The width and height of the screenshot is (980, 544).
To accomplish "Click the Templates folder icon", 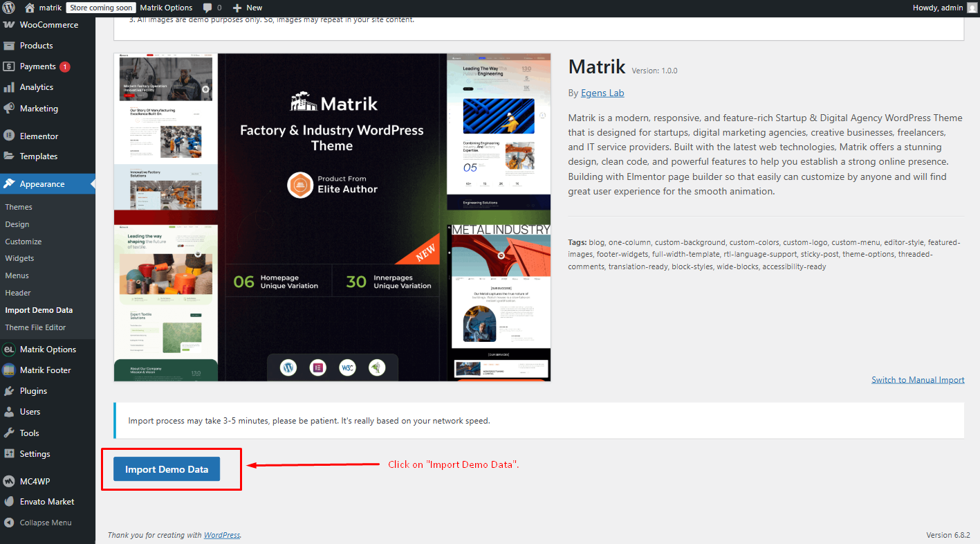I will [x=9, y=156].
